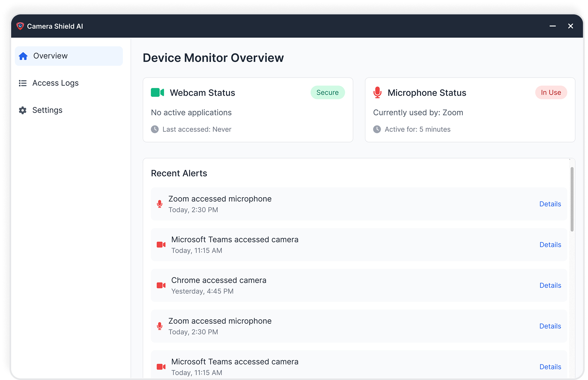Image resolution: width=588 pixels, height=380 pixels.
Task: Click the microphone icon on the Zoom alert
Action: (159, 204)
